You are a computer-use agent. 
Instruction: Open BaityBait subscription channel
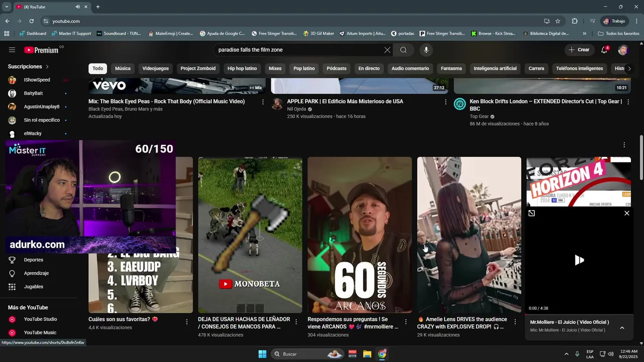tap(38, 94)
